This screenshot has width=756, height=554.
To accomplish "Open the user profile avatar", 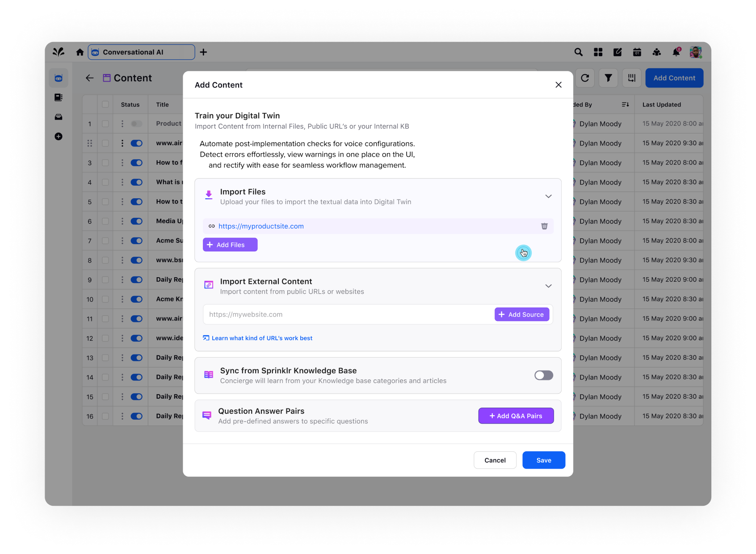I will click(696, 52).
